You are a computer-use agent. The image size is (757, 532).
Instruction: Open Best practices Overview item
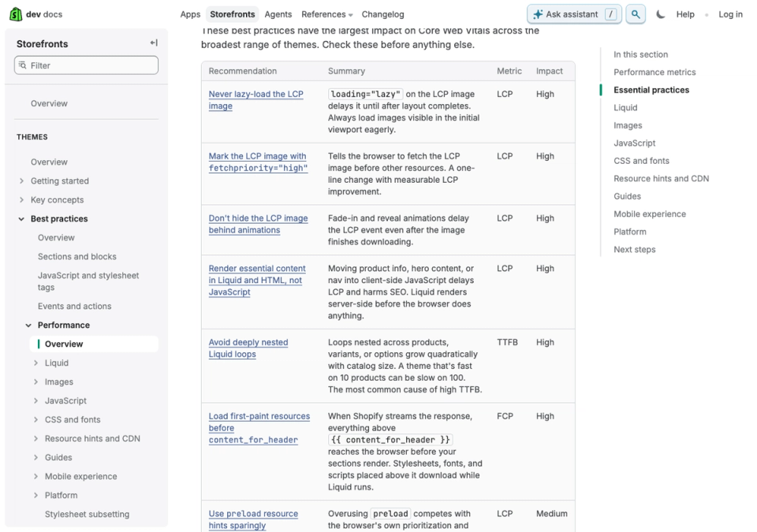click(x=57, y=237)
